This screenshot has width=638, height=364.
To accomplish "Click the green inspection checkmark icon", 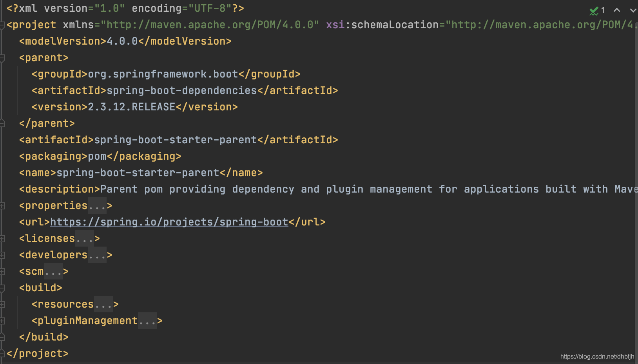I will pos(594,11).
